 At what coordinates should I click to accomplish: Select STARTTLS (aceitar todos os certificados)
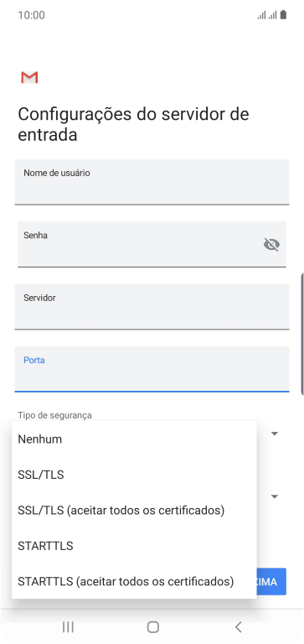[x=134, y=582]
